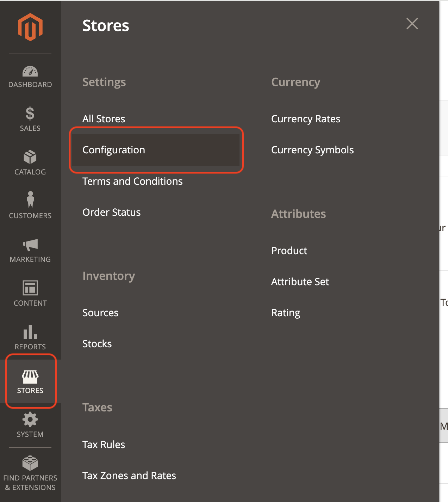Viewport: 448px width, 502px height.
Task: Manage Currency Symbols
Action: (312, 150)
